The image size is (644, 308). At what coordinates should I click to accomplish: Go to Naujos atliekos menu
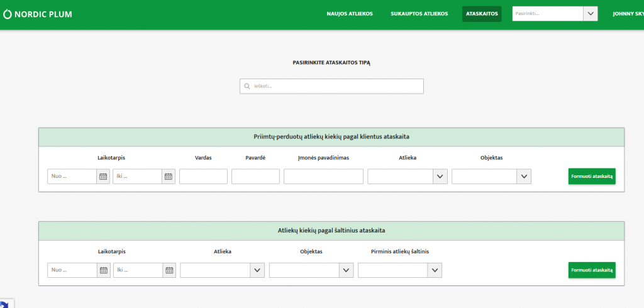coord(350,14)
